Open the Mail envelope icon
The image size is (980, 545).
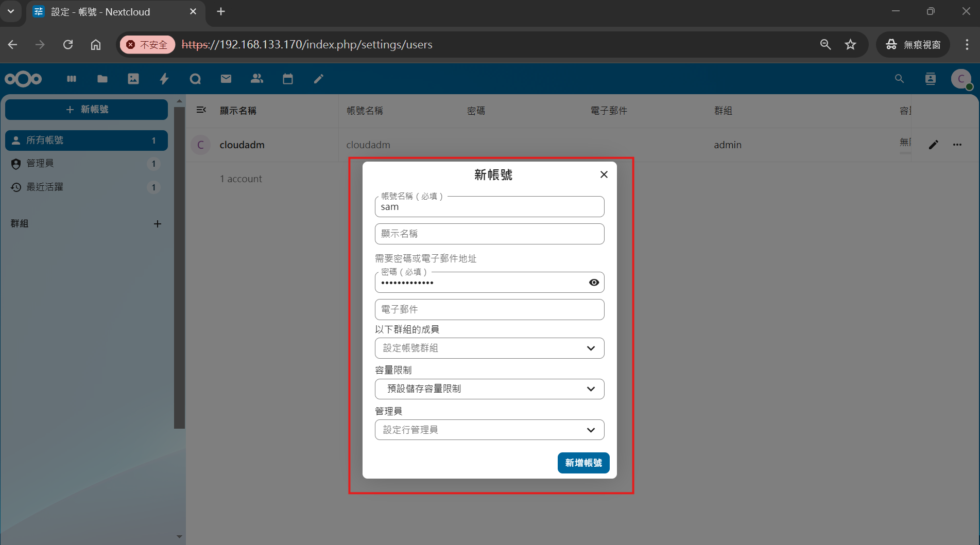[226, 79]
